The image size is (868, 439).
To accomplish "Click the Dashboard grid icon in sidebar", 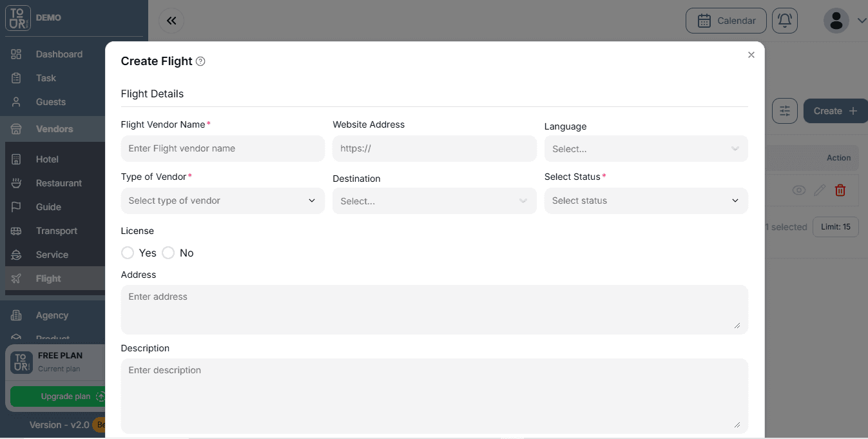I will [x=17, y=54].
